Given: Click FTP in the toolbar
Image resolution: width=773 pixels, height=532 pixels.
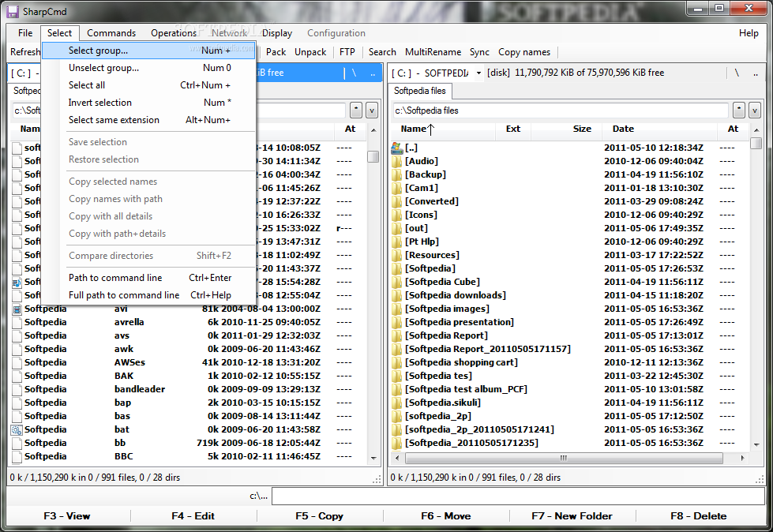Looking at the screenshot, I should tap(347, 52).
